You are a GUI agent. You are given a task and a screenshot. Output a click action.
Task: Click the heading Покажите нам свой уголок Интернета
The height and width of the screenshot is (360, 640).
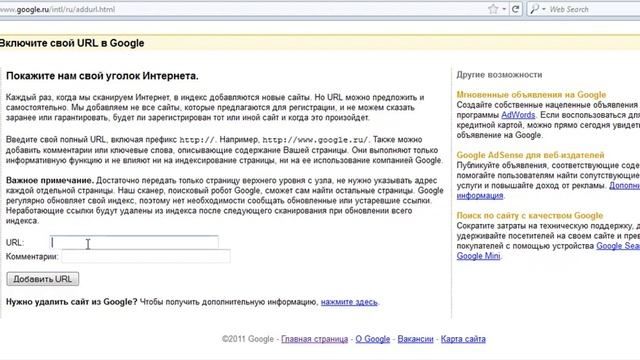click(x=102, y=76)
